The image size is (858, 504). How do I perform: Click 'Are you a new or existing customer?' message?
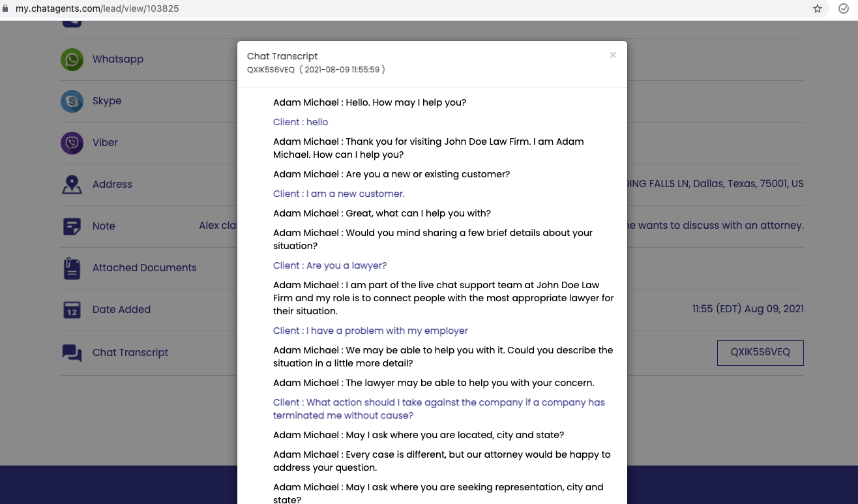point(391,174)
